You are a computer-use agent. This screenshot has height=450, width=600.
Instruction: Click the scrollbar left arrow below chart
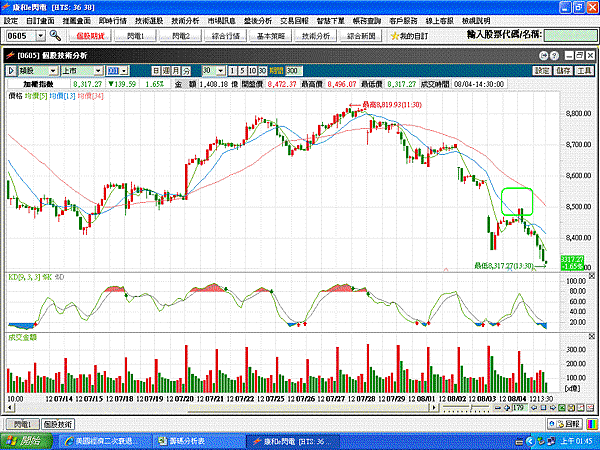[10, 408]
